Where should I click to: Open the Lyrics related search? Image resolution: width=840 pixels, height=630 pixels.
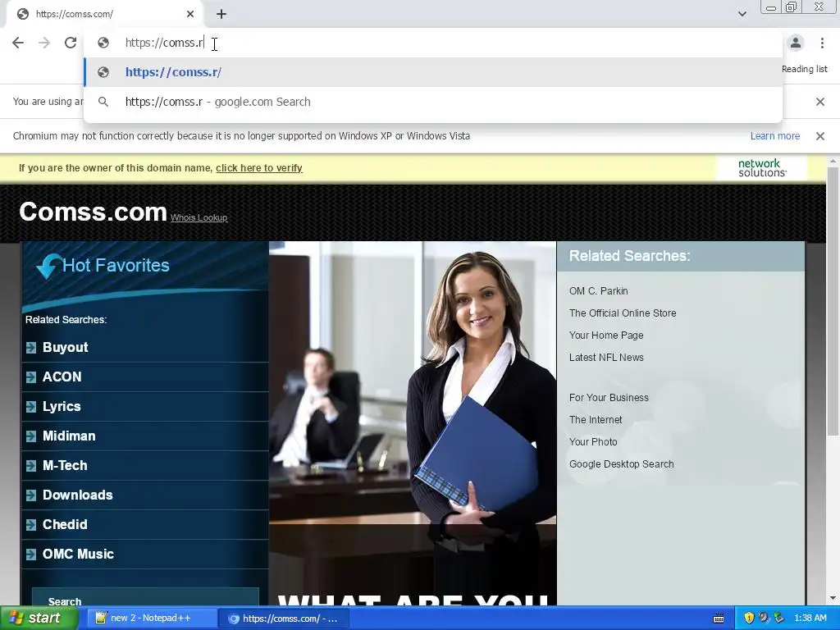click(x=62, y=407)
